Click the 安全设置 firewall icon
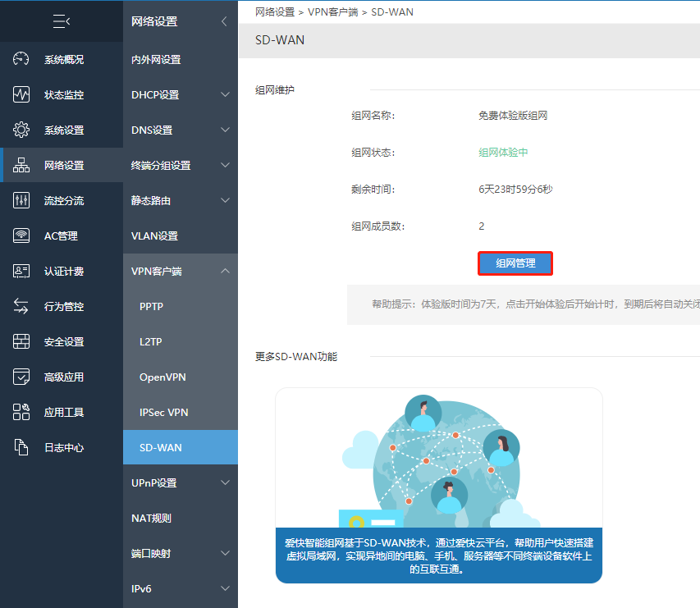This screenshot has height=608, width=700. pyautogui.click(x=21, y=341)
